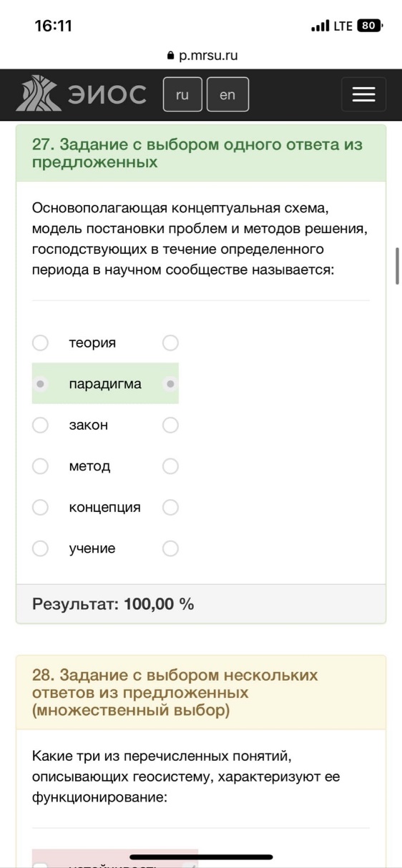Select the left radio button for парадигма
The width and height of the screenshot is (402, 868).
tap(41, 384)
